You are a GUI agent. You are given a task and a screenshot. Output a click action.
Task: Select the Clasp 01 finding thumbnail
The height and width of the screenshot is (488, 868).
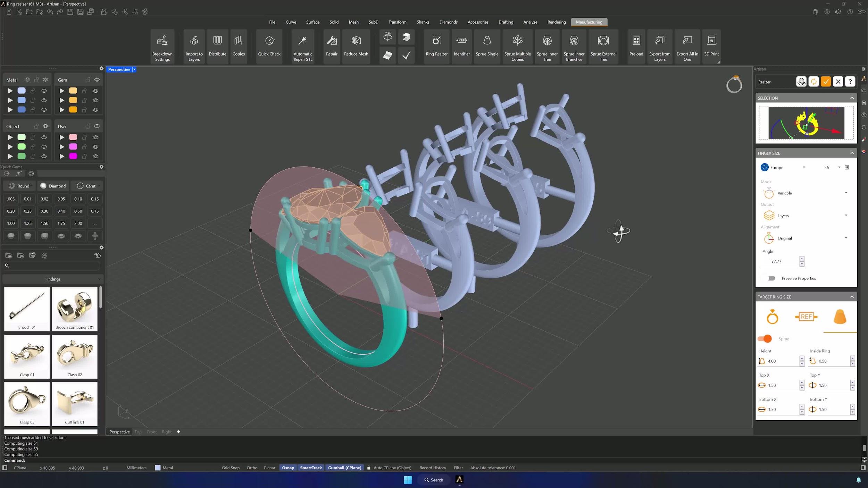click(x=27, y=356)
